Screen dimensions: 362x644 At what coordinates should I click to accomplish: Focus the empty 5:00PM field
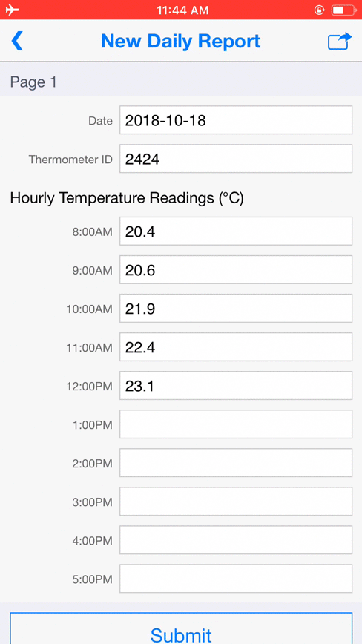pyautogui.click(x=236, y=579)
